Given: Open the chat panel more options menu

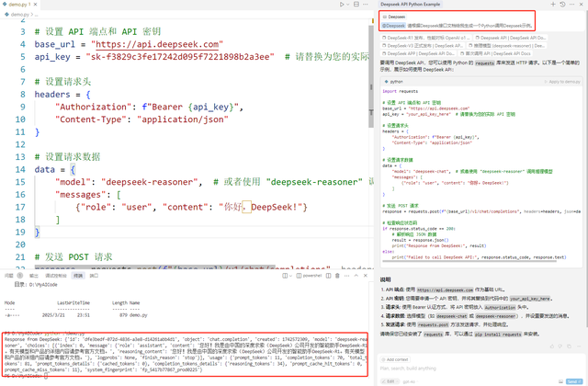Looking at the screenshot, I should point(571,4).
